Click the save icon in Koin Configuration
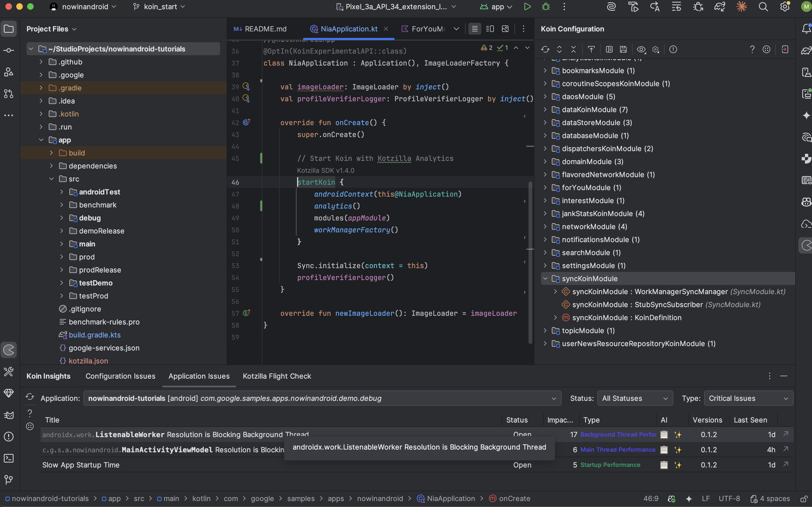This screenshot has width=812, height=507. point(623,49)
